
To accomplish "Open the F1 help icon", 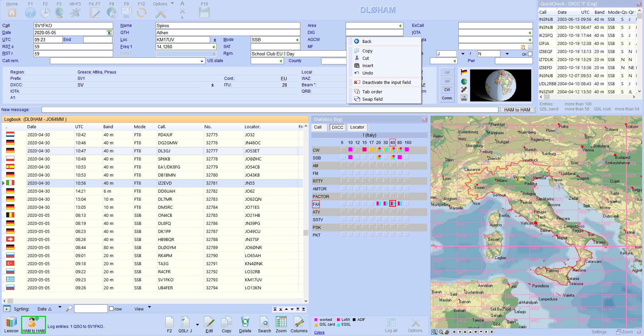I will (30, 13).
